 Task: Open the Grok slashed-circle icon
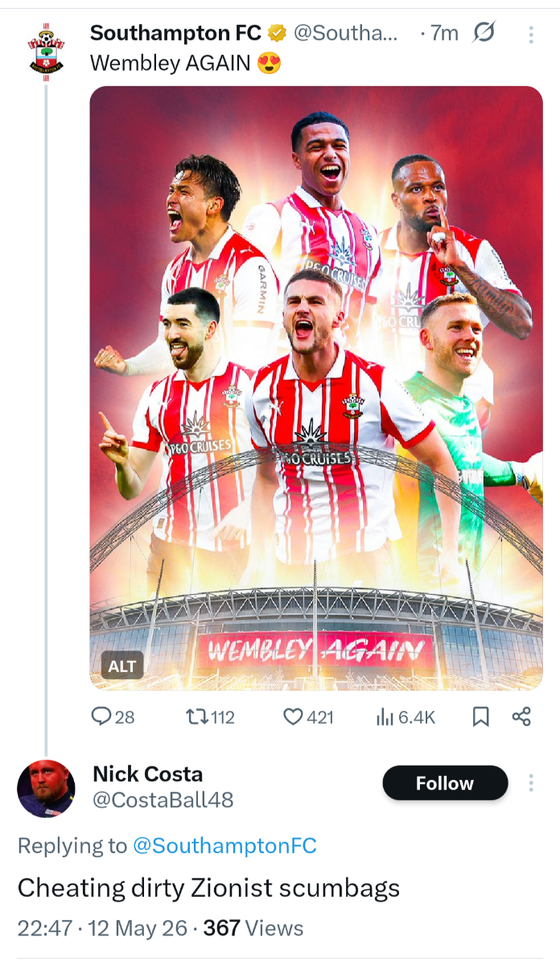(x=484, y=33)
